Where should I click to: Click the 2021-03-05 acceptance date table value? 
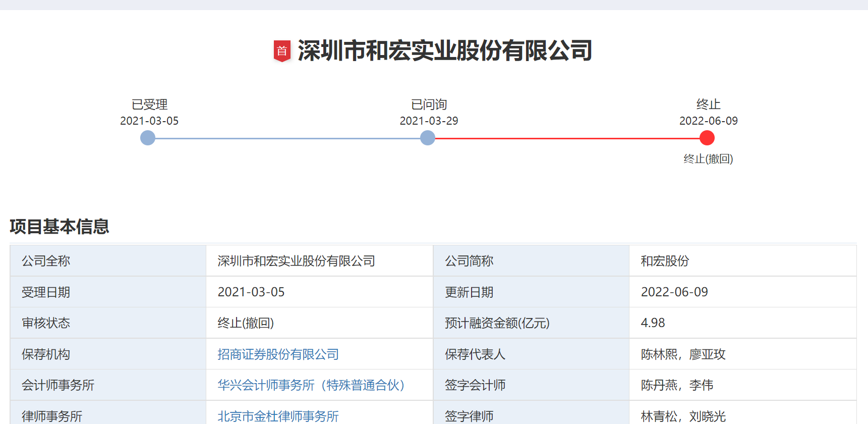tap(251, 292)
